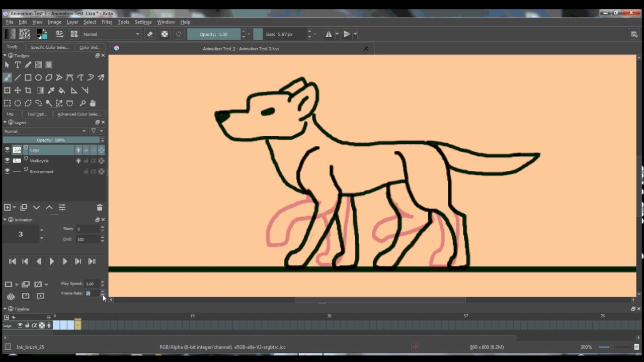Select the Zoom magnifier tool

point(83,103)
